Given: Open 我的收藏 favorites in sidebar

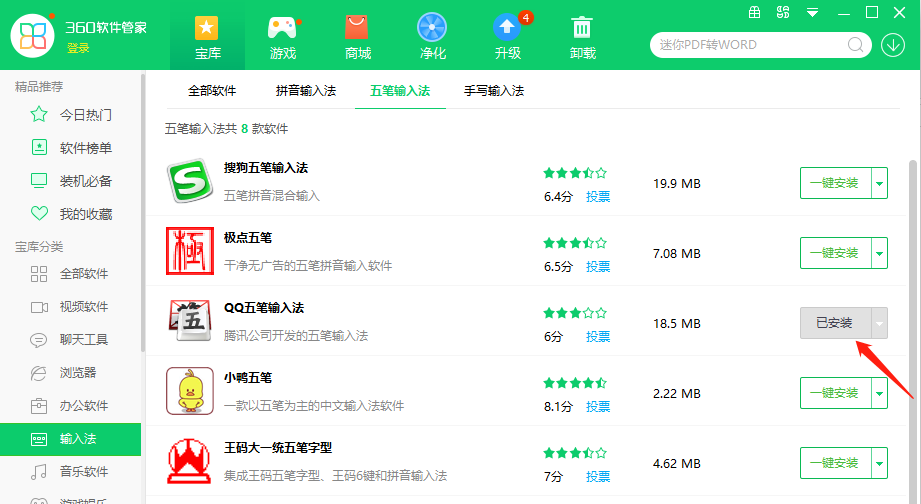Looking at the screenshot, I should click(71, 214).
